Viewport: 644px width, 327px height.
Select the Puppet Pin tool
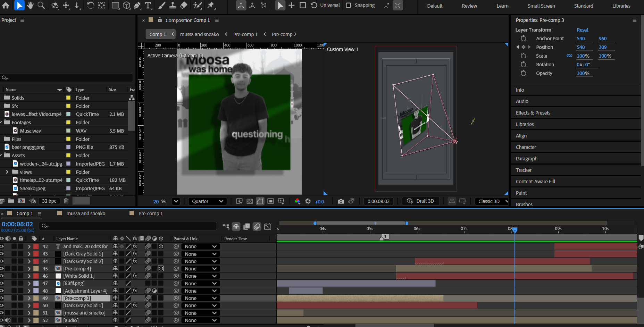211,5
